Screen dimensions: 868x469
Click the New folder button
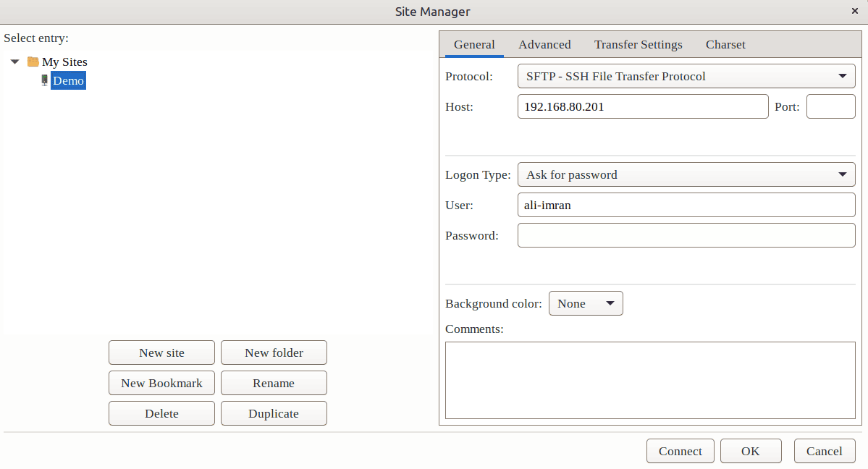click(274, 352)
